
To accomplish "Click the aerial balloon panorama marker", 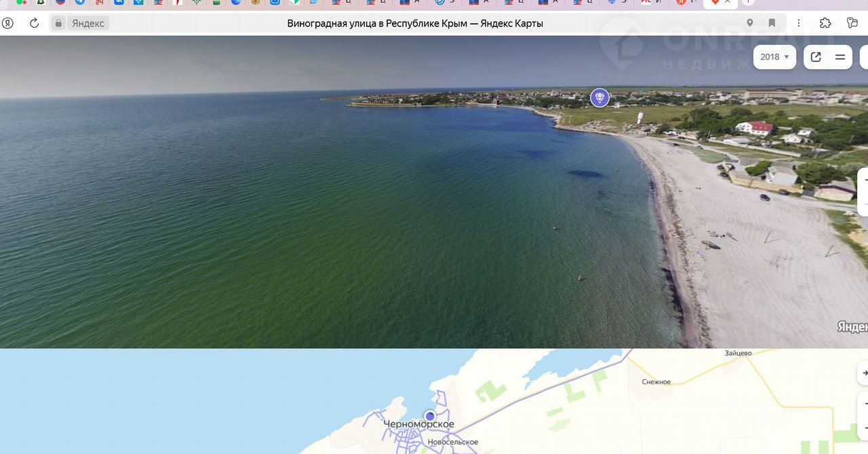I will click(599, 98).
